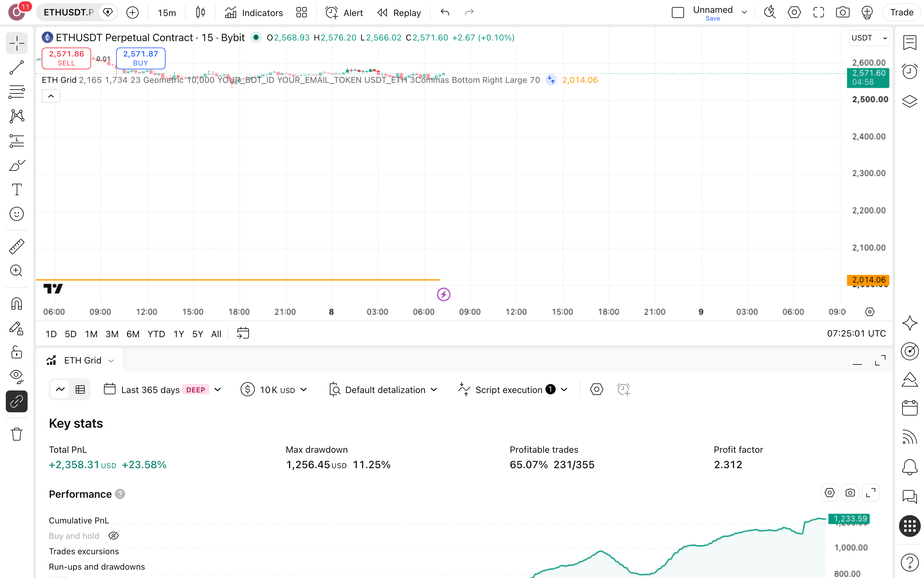The image size is (924, 578).
Task: Remove drawings with the trash icon
Action: 17,434
